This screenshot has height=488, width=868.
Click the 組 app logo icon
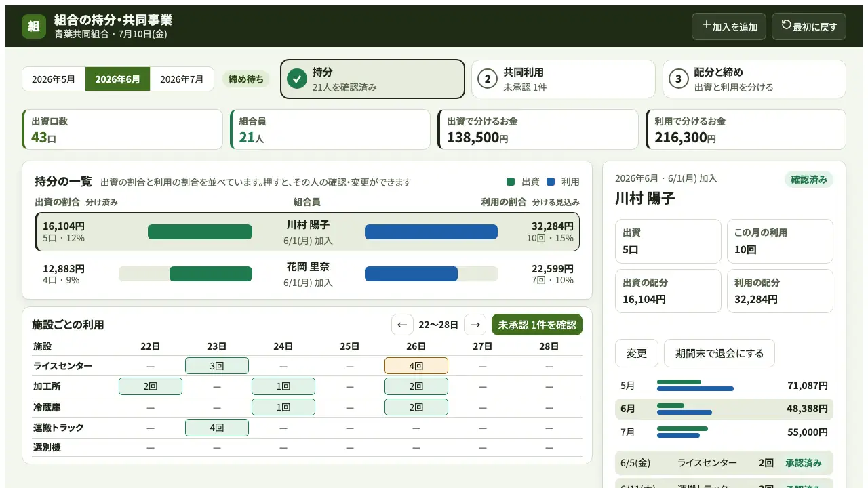[34, 26]
